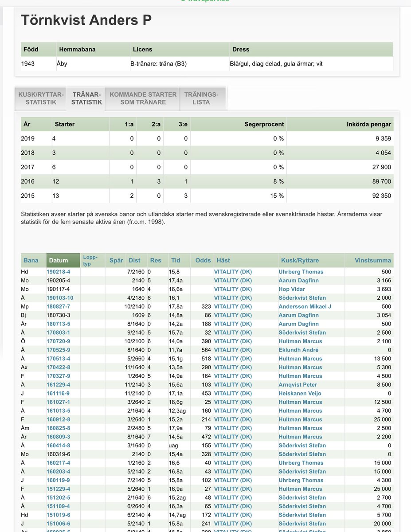Viewport: 411px width, 532px height.
Task: Open the Kusk/Ryttarstatistik tab
Action: [41, 98]
